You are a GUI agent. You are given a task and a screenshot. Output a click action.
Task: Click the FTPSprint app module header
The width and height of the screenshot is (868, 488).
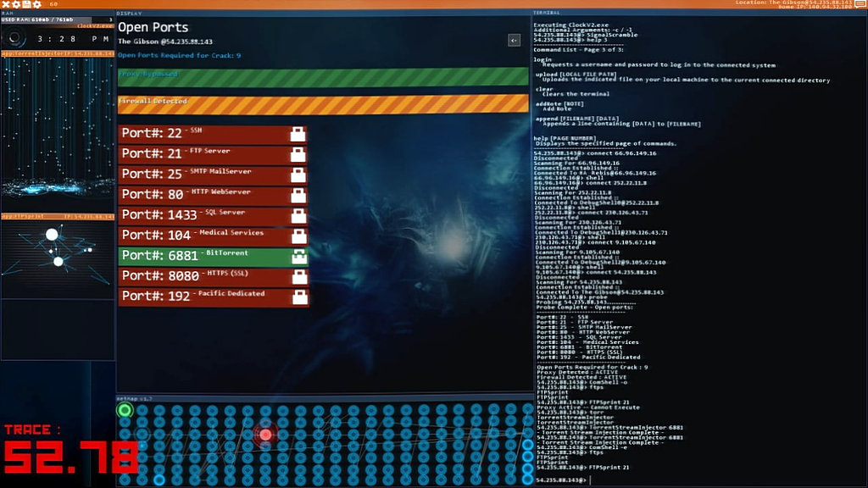pos(58,216)
